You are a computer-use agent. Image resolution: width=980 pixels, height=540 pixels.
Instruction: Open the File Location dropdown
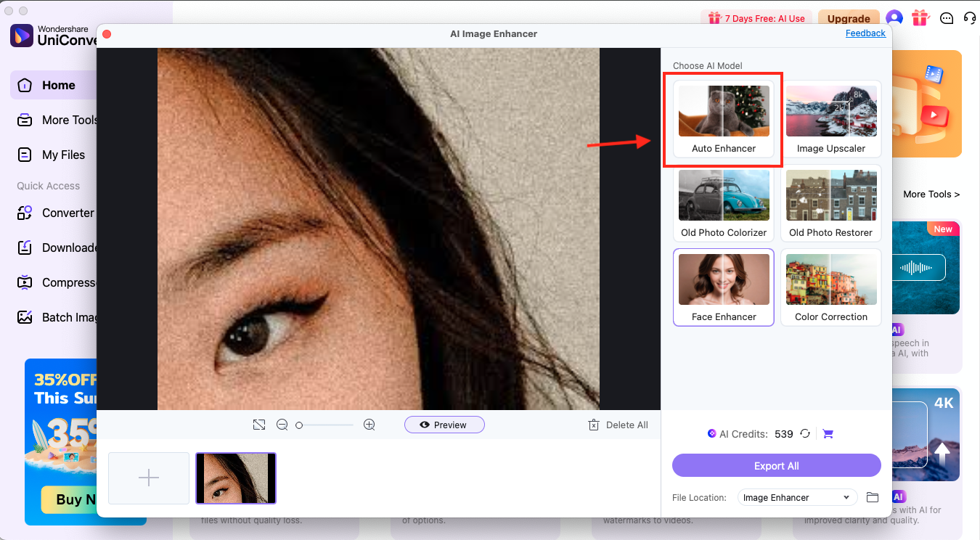click(x=798, y=497)
